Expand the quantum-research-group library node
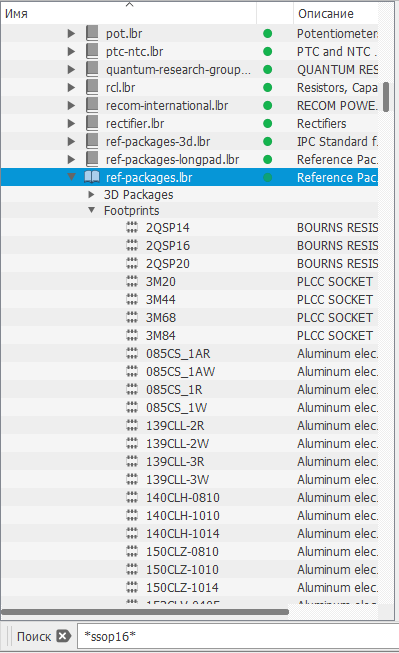The height and width of the screenshot is (653, 399). pos(72,70)
